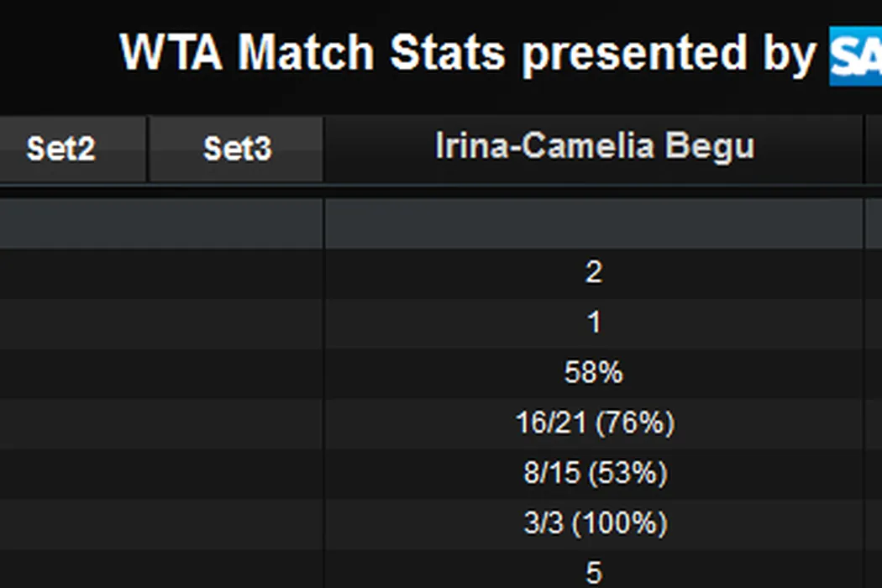Select the value 1 in Begu's column

click(x=594, y=323)
